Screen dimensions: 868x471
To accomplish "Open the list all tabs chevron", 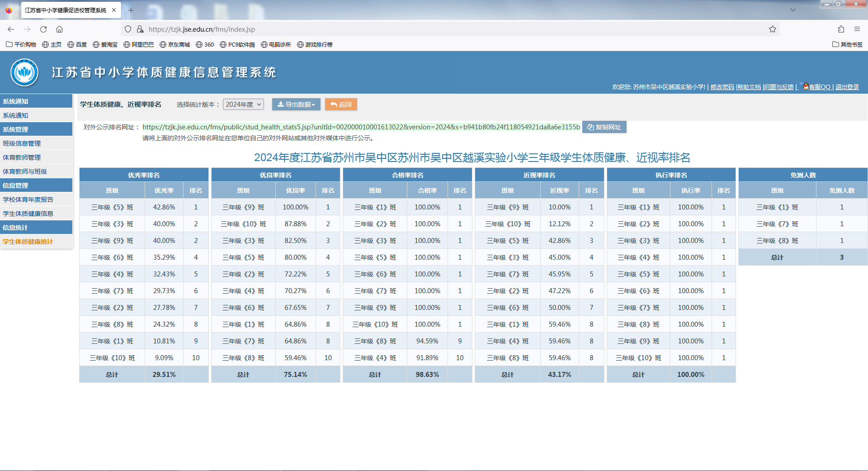I will coord(793,10).
